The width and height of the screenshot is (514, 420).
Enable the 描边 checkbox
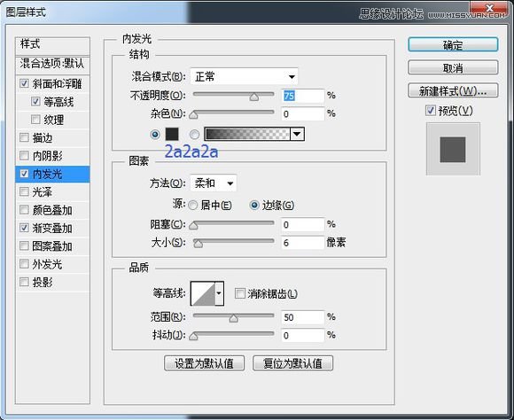coord(24,137)
